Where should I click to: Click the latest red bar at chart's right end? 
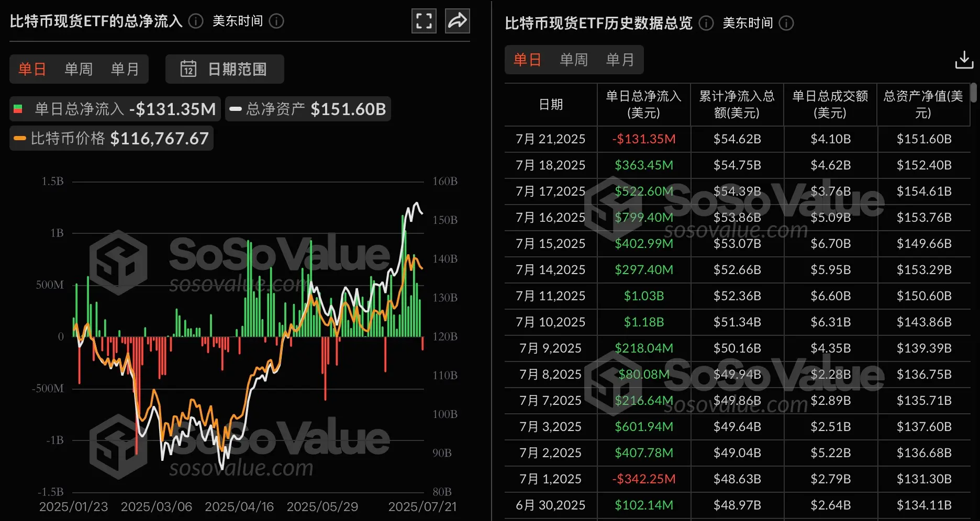tap(422, 343)
